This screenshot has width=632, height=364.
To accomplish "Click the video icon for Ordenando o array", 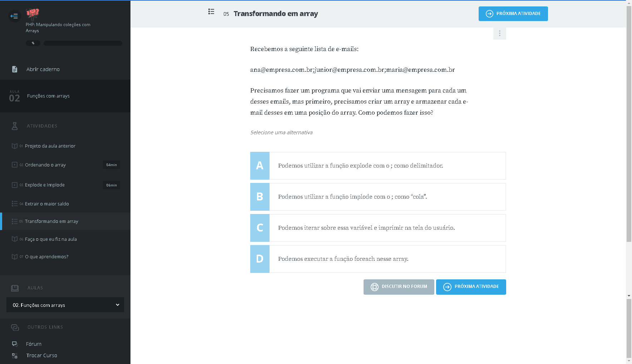I will coord(15,165).
